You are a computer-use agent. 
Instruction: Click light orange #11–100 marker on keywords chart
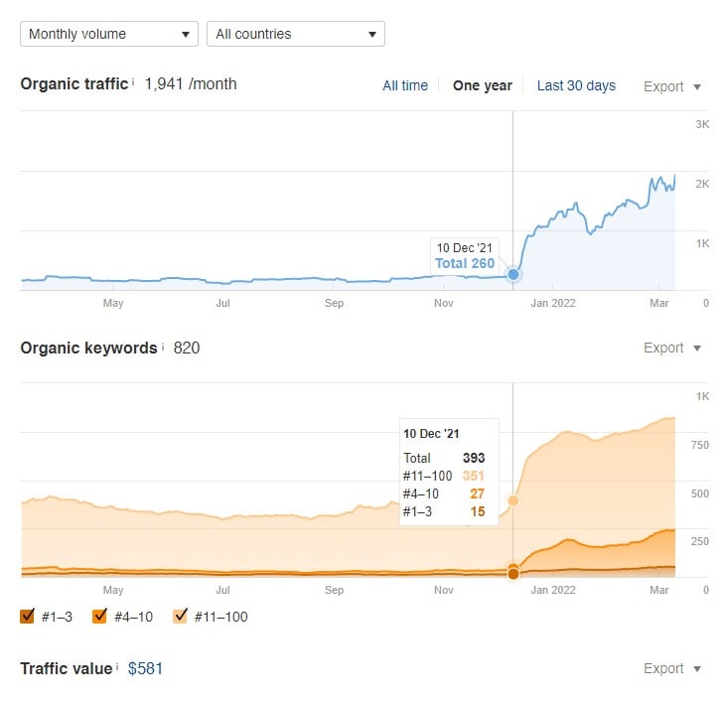(513, 501)
